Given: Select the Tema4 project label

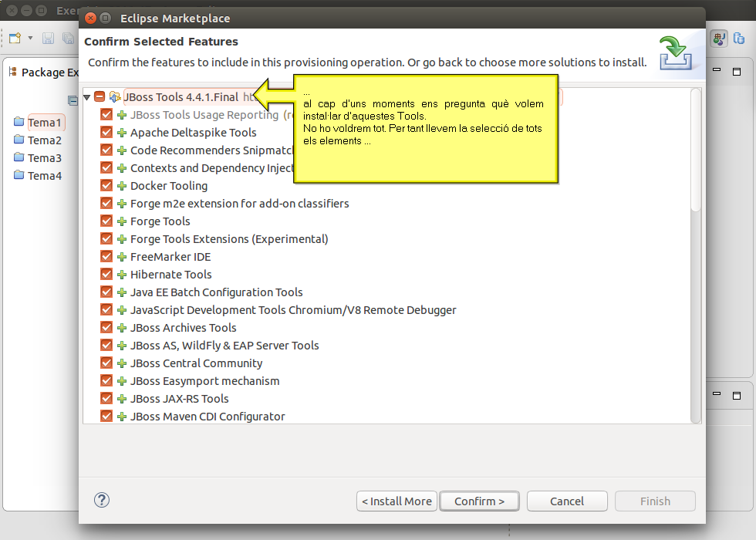Looking at the screenshot, I should click(45, 176).
